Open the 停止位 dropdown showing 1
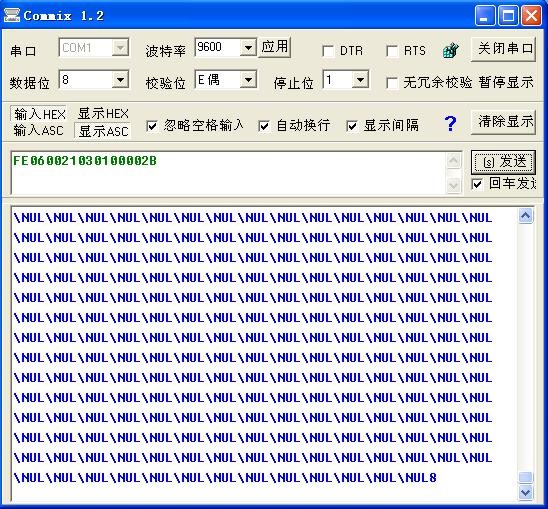This screenshot has width=548, height=509. pos(360,80)
